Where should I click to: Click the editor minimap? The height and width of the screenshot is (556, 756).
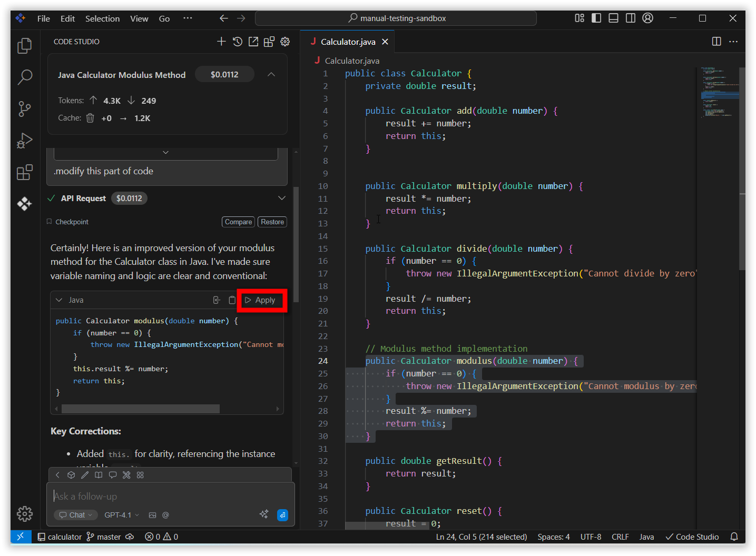720,93
